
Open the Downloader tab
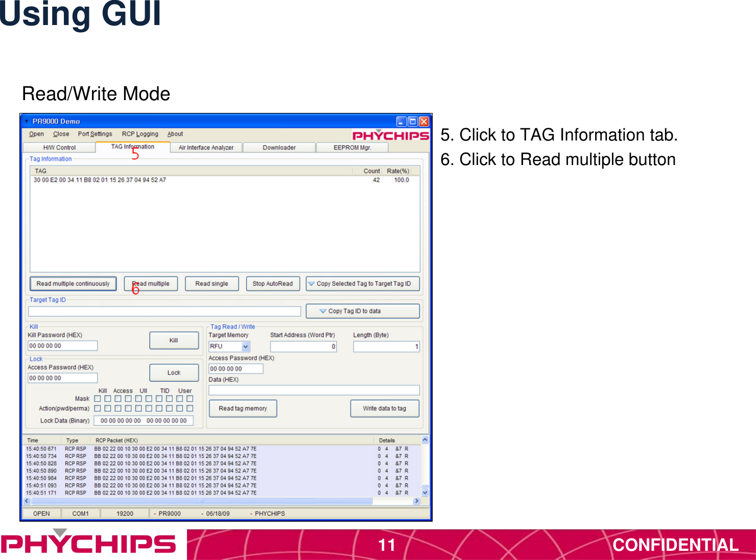pyautogui.click(x=278, y=147)
